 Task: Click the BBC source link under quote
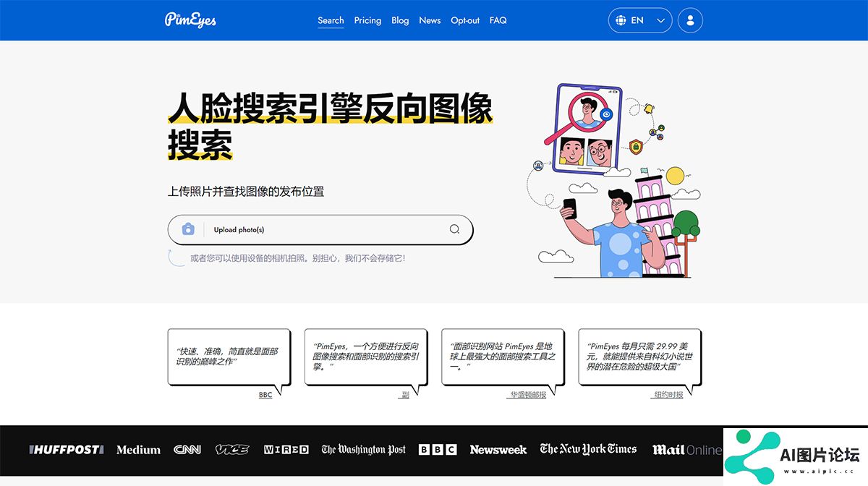tap(265, 395)
